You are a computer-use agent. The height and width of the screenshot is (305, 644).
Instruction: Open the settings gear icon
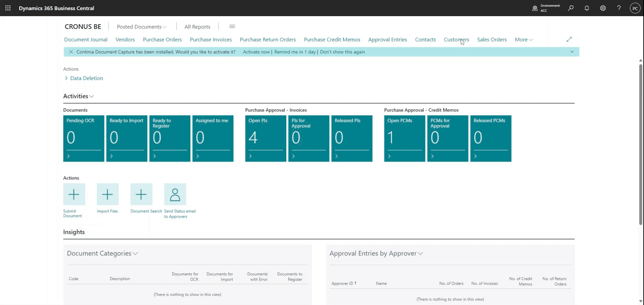coord(603,8)
